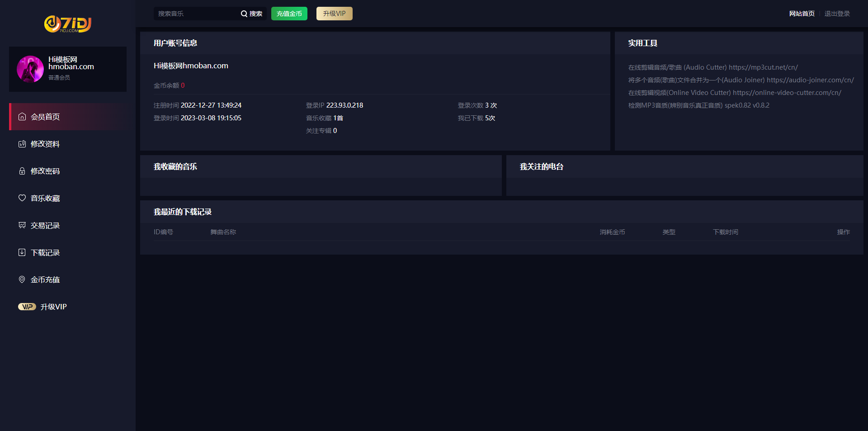The width and height of the screenshot is (868, 431).
Task: Click the 普通会员 membership label
Action: (x=59, y=78)
